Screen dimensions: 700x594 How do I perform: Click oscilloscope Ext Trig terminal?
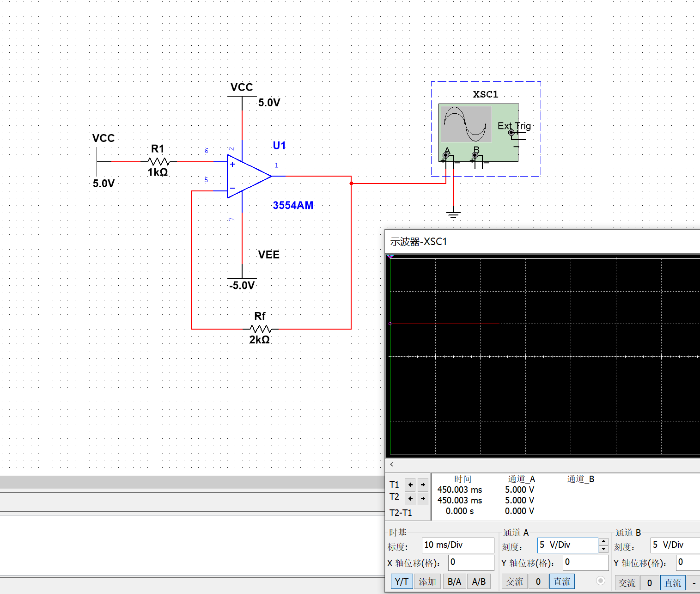(x=511, y=133)
